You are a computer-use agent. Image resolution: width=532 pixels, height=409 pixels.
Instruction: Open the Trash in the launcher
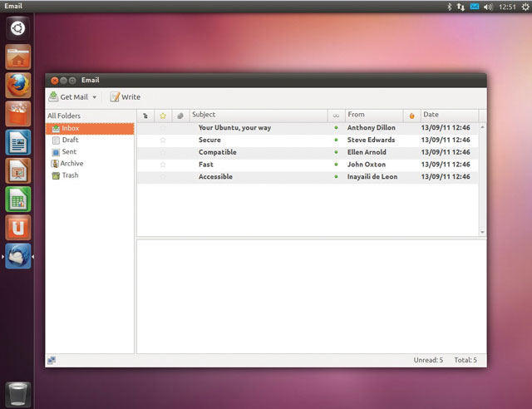pos(17,394)
